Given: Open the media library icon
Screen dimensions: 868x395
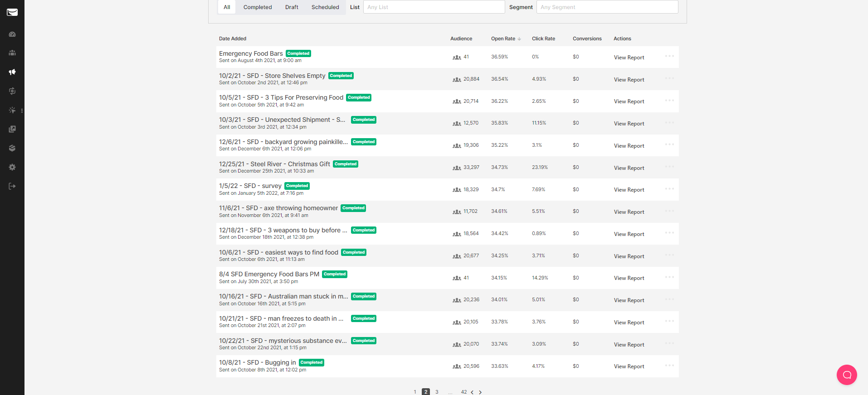Looking at the screenshot, I should click(x=12, y=129).
